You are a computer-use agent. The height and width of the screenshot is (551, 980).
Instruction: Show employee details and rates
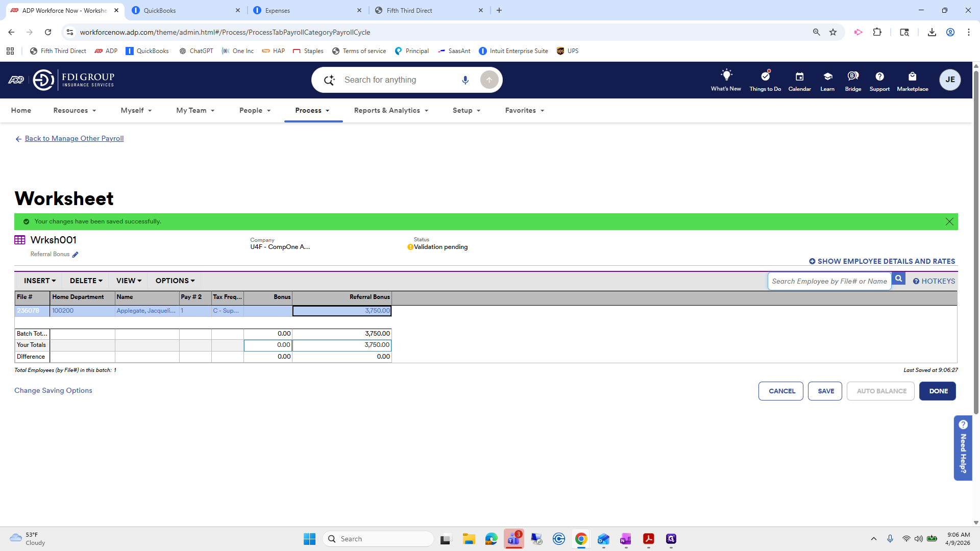[x=882, y=261]
